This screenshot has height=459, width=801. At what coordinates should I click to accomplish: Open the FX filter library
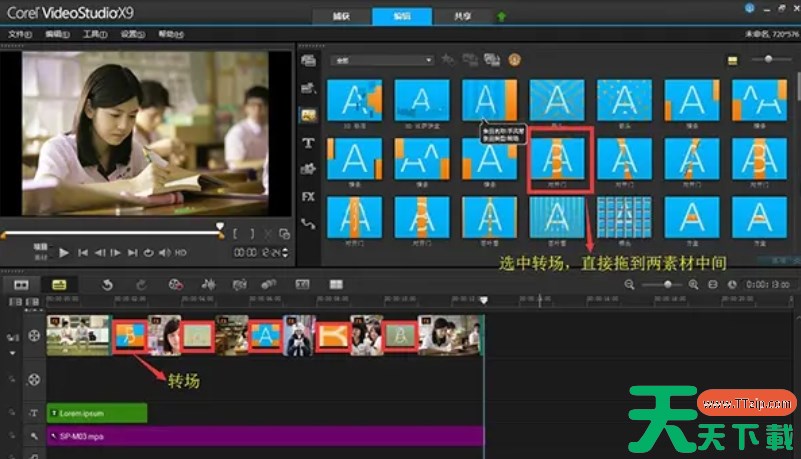pos(308,197)
